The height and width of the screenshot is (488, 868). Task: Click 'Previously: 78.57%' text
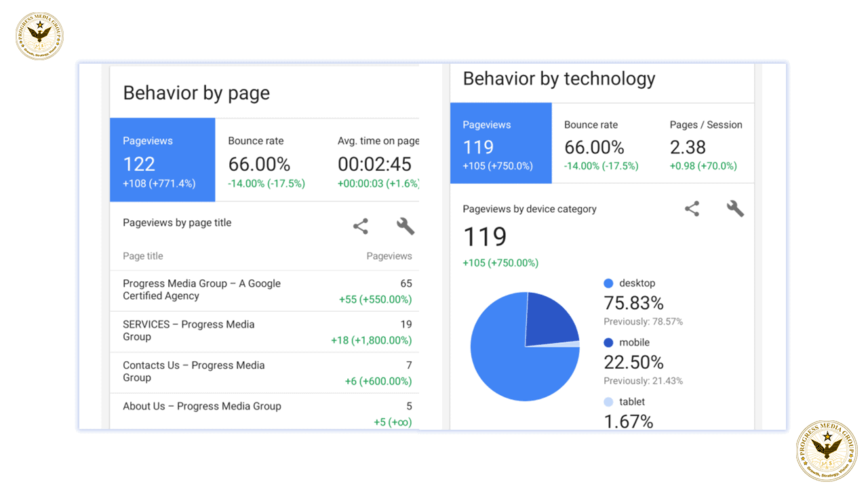pyautogui.click(x=644, y=322)
